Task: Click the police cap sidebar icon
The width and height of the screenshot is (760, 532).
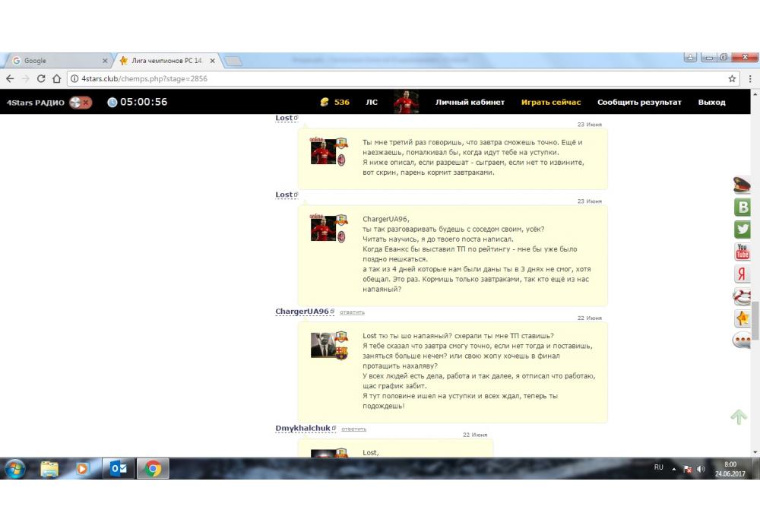Action: (742, 185)
